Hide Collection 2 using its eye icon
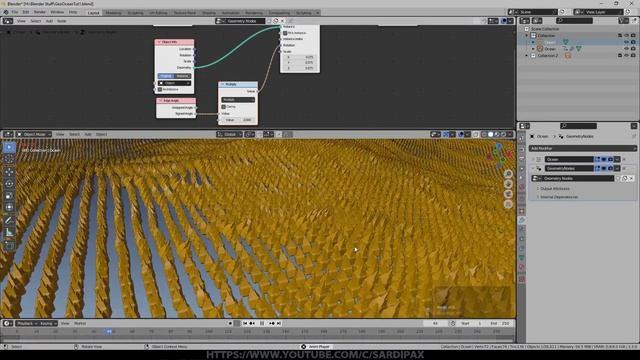The image size is (640, 360). click(627, 55)
